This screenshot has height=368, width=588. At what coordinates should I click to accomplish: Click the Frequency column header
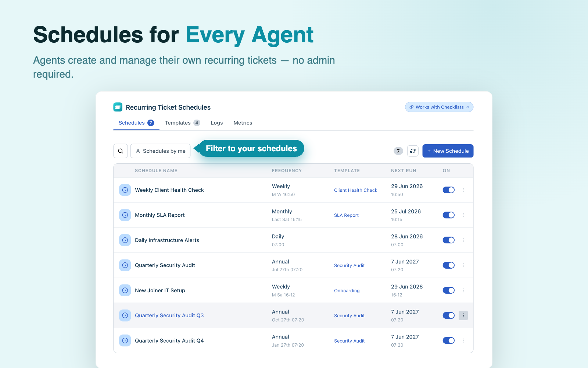coord(287,171)
